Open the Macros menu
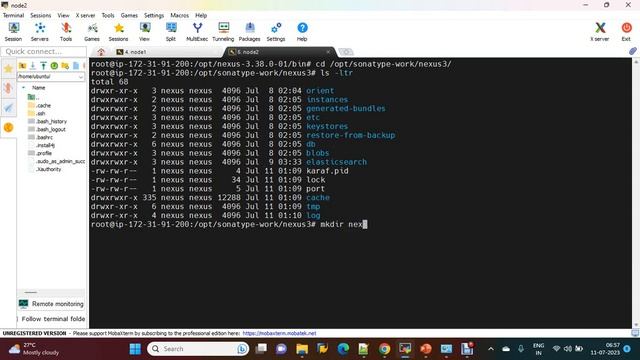Screen dimensions: 640x360 [180, 15]
